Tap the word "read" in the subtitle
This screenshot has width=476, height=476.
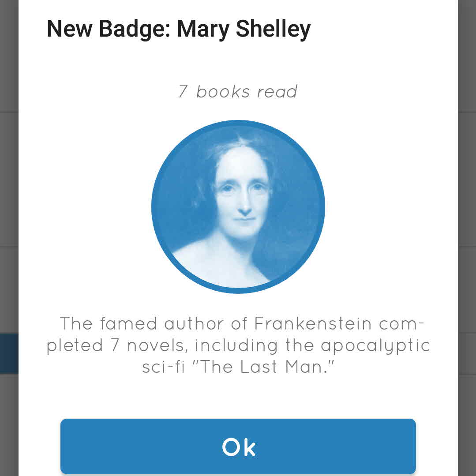[277, 92]
